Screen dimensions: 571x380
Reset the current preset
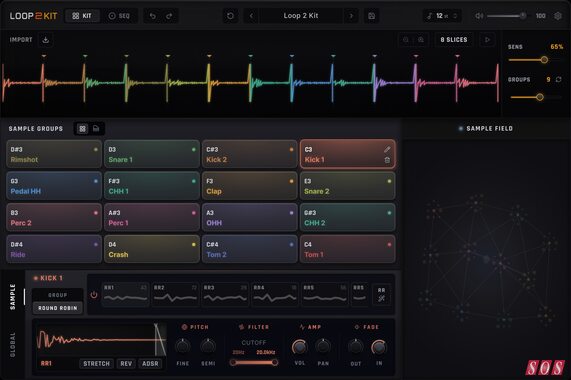(x=230, y=16)
